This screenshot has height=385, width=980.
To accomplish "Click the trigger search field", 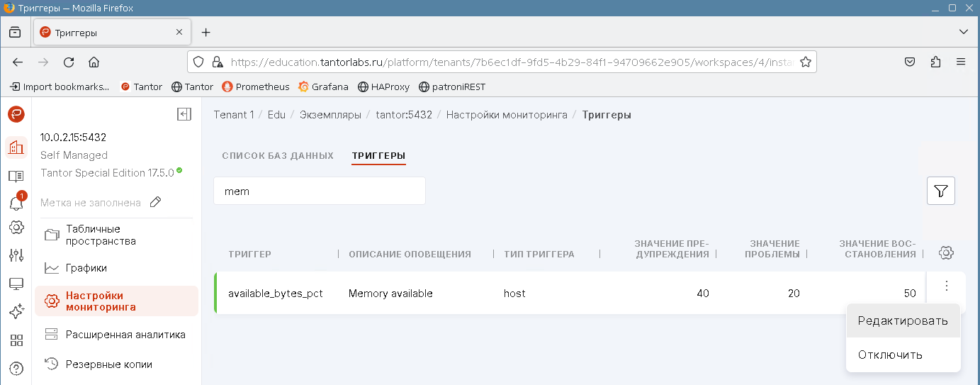I will [x=319, y=191].
